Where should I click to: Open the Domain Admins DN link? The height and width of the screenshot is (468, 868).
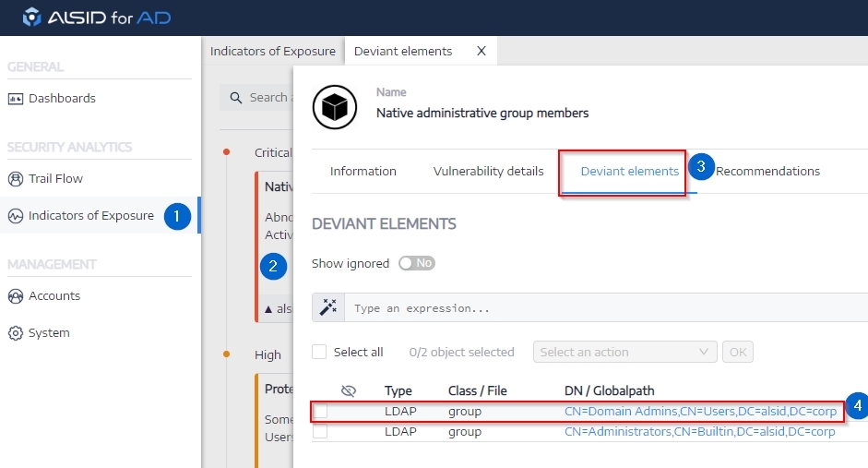[x=700, y=411]
